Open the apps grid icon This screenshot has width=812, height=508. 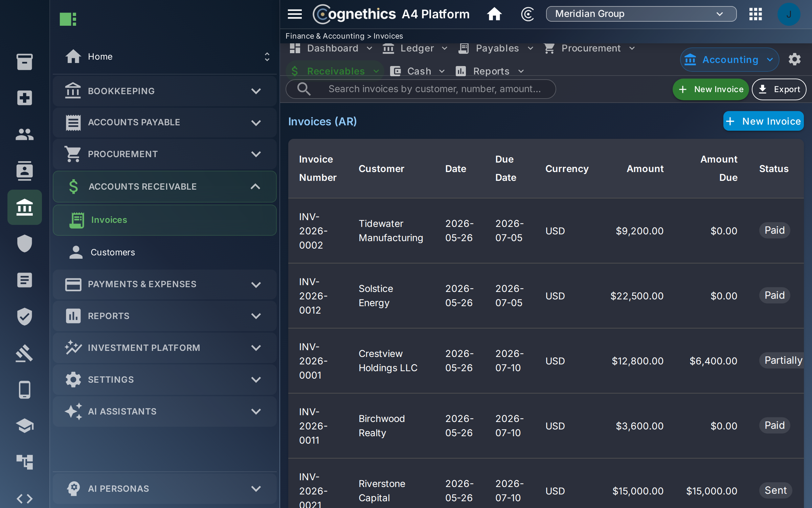[755, 14]
